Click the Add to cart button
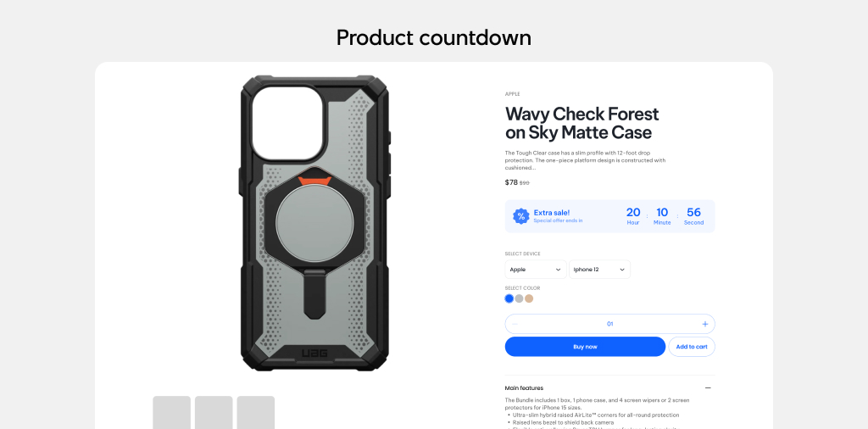The height and width of the screenshot is (429, 868). [x=692, y=347]
